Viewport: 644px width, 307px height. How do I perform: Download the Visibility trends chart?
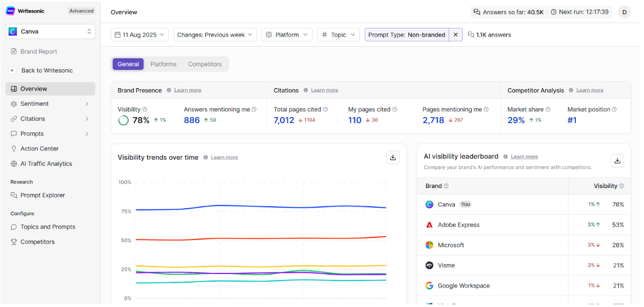[x=393, y=157]
